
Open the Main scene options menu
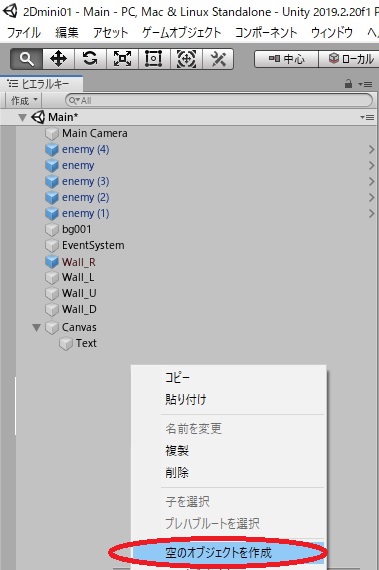(367, 117)
